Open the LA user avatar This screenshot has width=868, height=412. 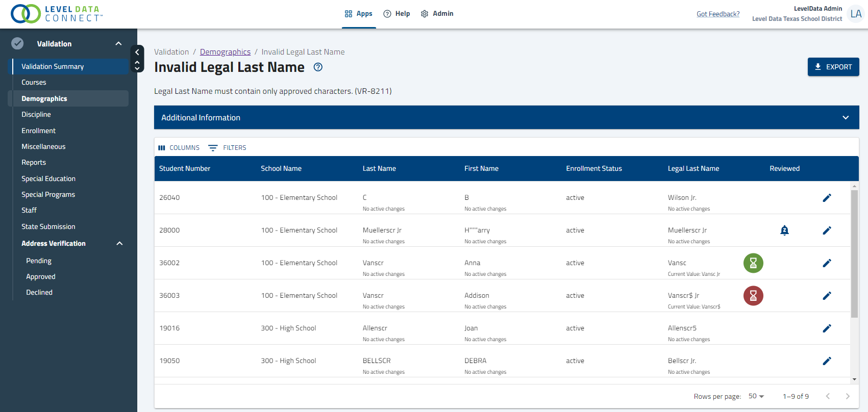(x=856, y=14)
